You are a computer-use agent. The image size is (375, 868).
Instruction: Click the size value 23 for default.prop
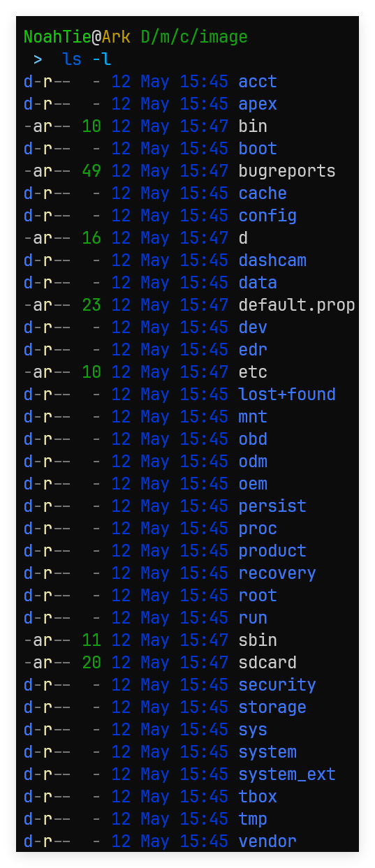[x=91, y=305]
